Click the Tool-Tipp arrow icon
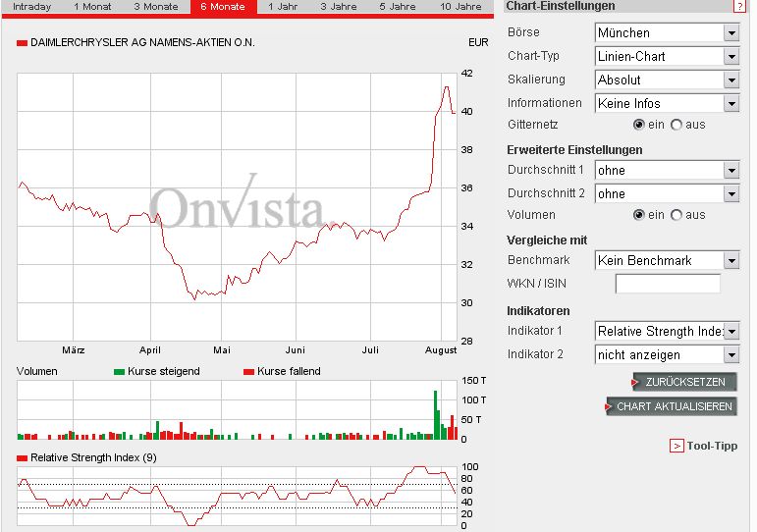Screen dimensions: 757x532 (x=676, y=446)
